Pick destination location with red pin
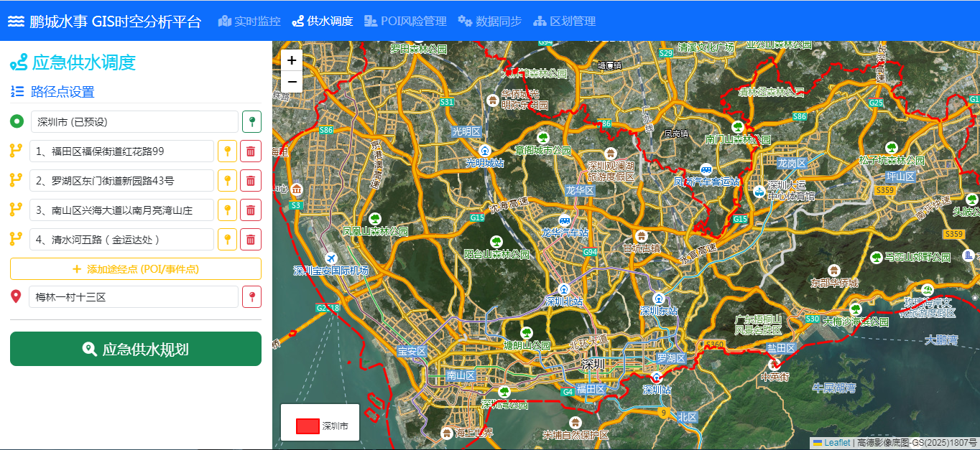This screenshot has width=980, height=450. point(251,297)
